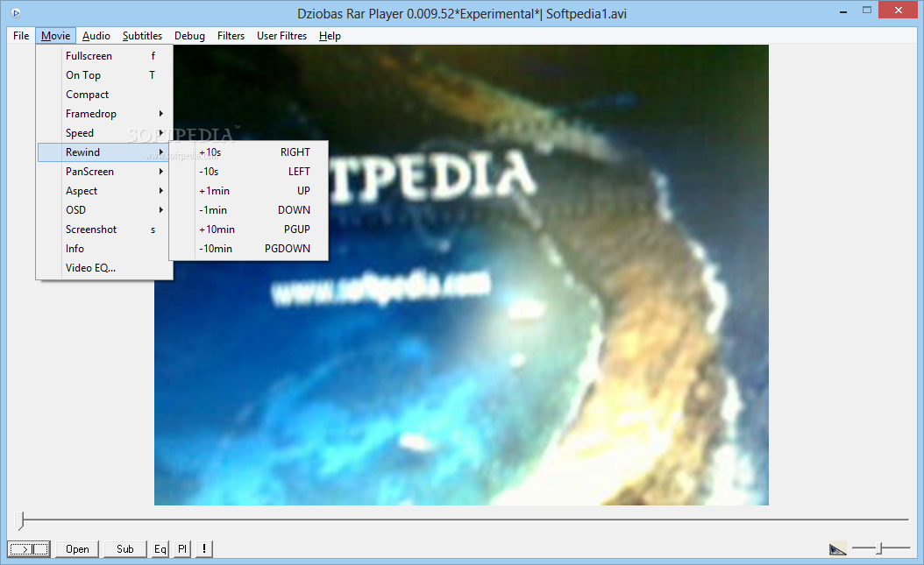Skip forward with +10s
The height and width of the screenshot is (565, 924).
pyautogui.click(x=249, y=152)
